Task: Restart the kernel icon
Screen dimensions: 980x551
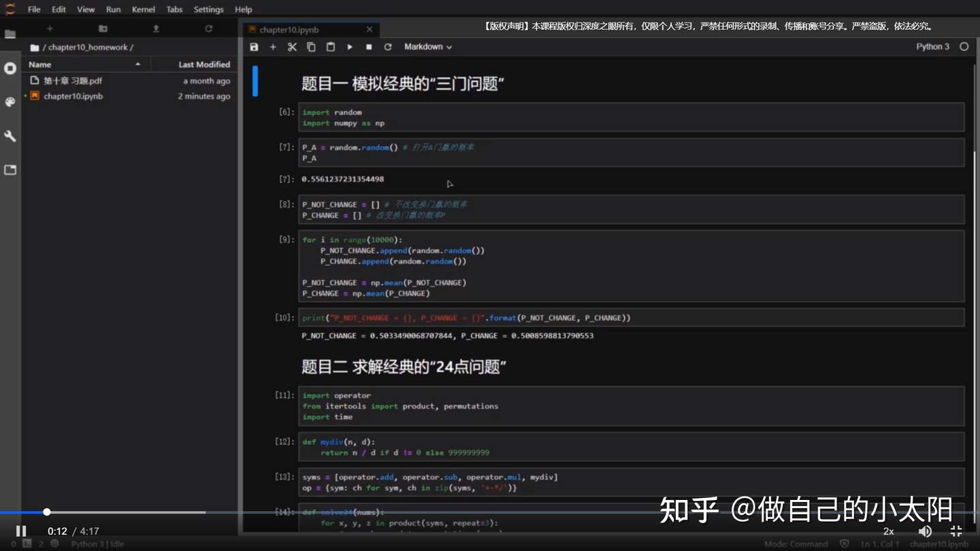Action: click(388, 47)
